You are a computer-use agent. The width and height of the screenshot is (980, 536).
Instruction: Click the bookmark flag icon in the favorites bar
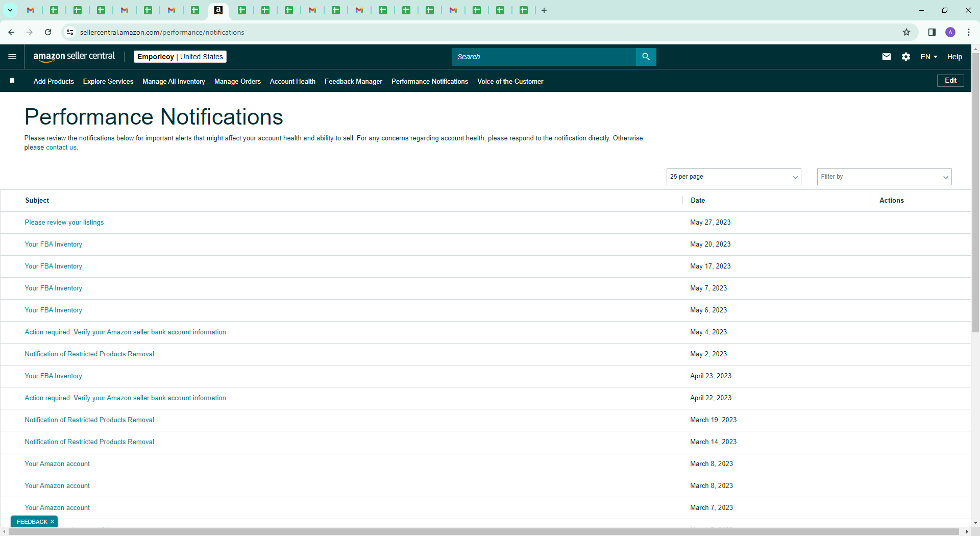tap(12, 81)
